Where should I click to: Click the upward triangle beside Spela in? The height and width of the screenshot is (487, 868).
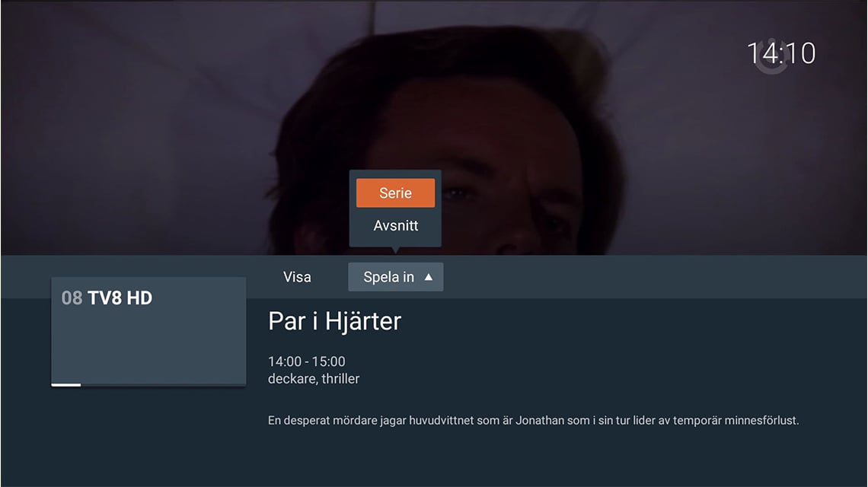click(429, 277)
